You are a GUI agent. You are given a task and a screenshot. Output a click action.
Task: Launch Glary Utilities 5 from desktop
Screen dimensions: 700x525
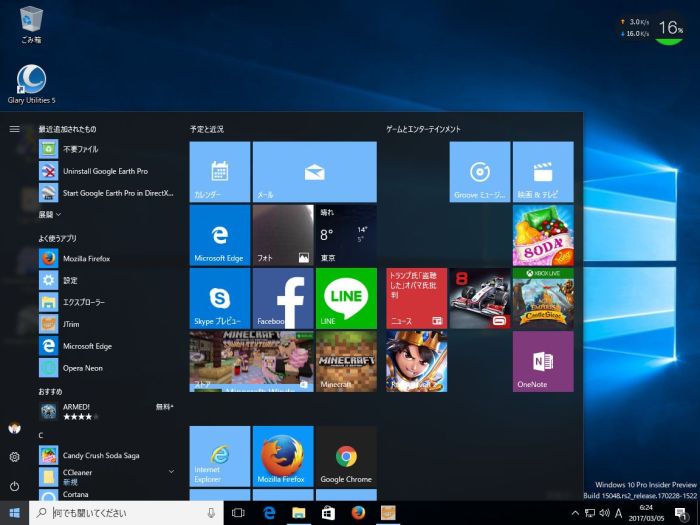coord(31,84)
